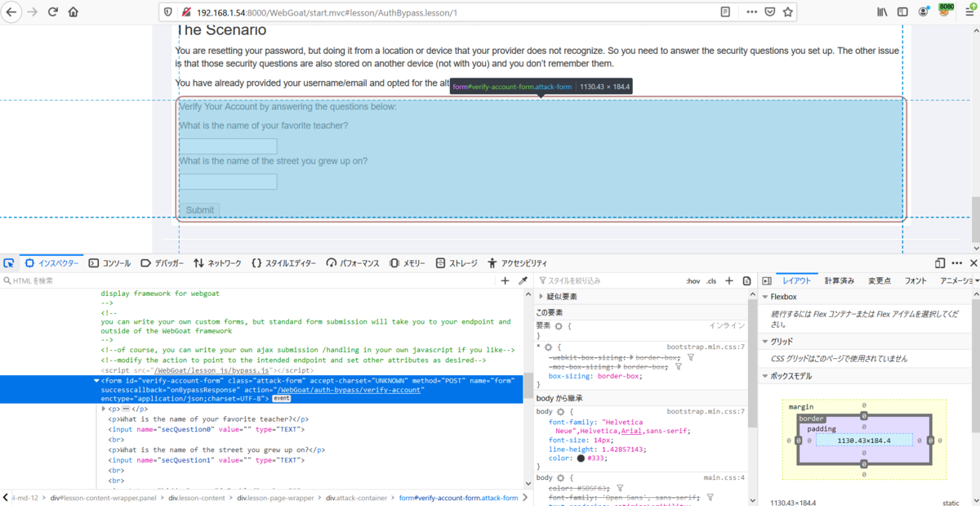Viewport: 980px width, 506px height.
Task: Open the 計算済み side panel tab
Action: (x=840, y=280)
